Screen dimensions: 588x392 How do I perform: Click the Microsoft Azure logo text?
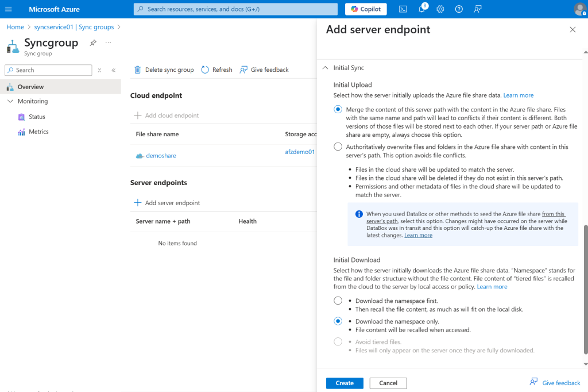[x=55, y=9]
